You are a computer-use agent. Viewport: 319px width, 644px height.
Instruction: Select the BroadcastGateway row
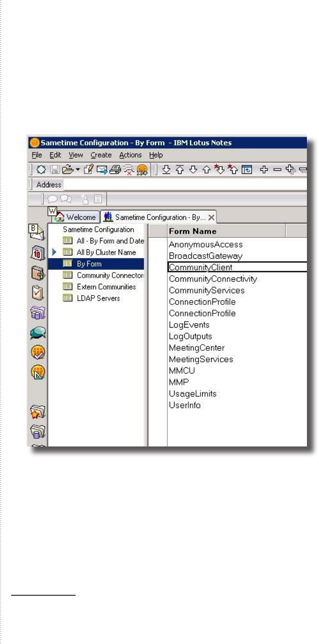[237, 256]
